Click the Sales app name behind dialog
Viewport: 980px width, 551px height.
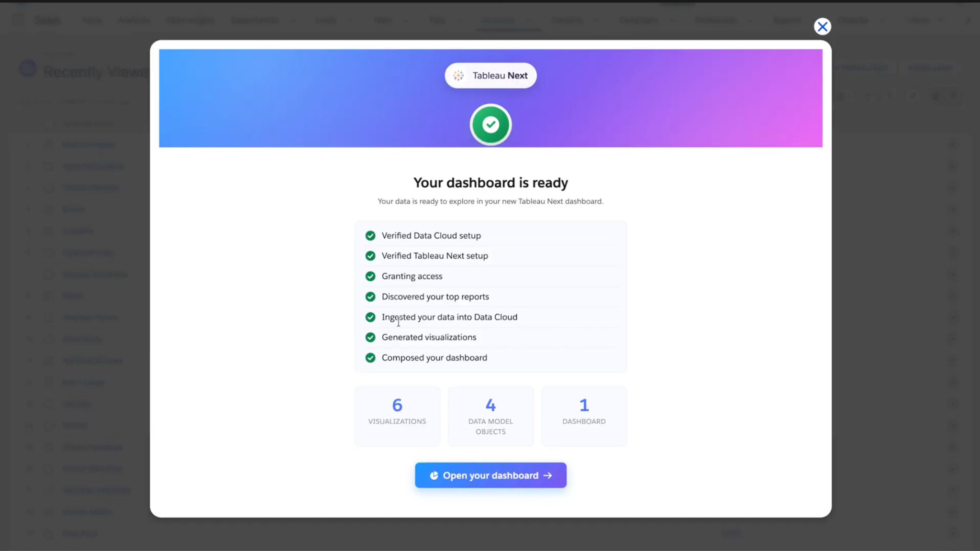(x=47, y=21)
